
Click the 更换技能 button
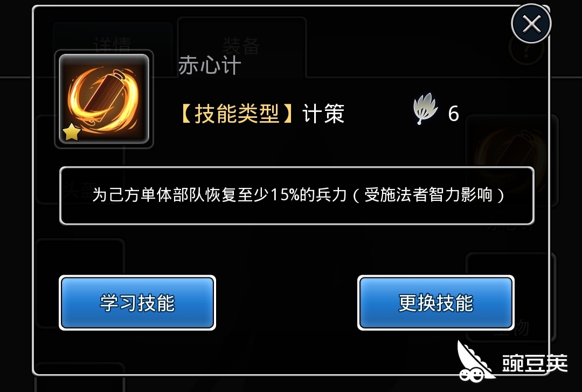click(x=436, y=303)
